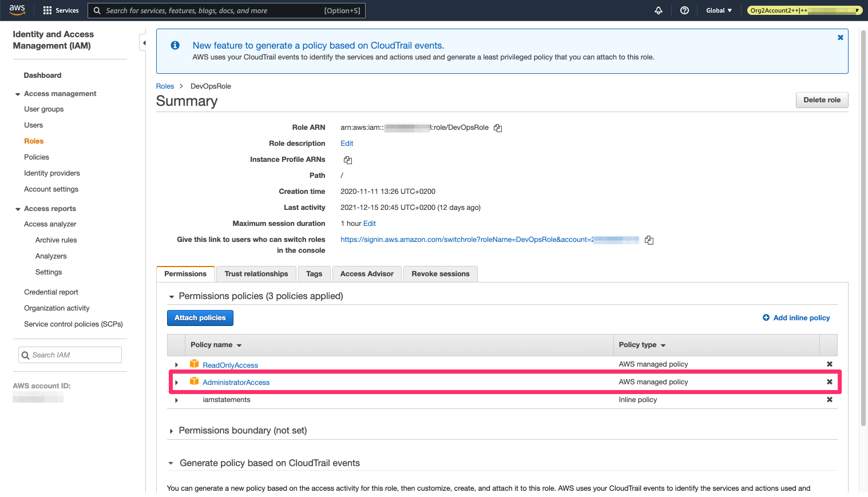Collapse Generate policy based on CloudTrail events
Image resolution: width=868 pixels, height=497 pixels.
click(171, 463)
